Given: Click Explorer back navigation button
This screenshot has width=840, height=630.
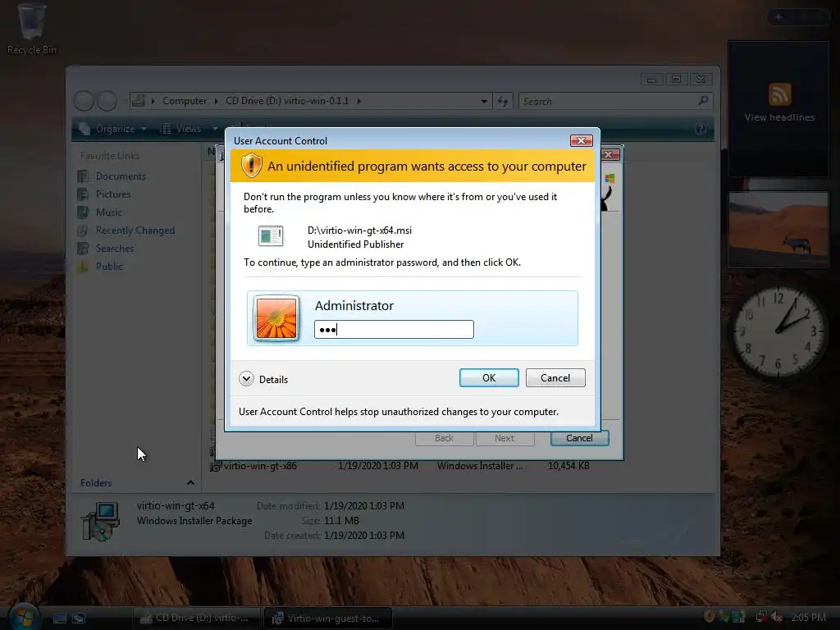Looking at the screenshot, I should click(x=84, y=101).
